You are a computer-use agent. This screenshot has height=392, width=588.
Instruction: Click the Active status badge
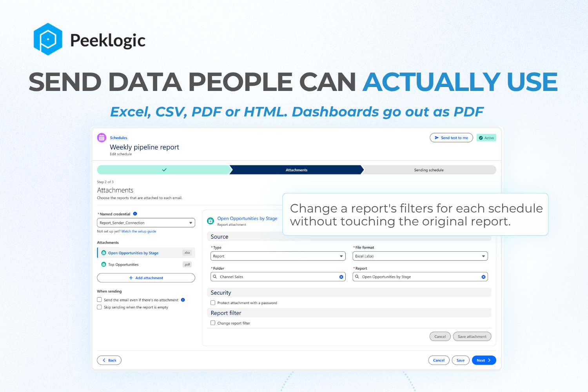[x=486, y=138]
